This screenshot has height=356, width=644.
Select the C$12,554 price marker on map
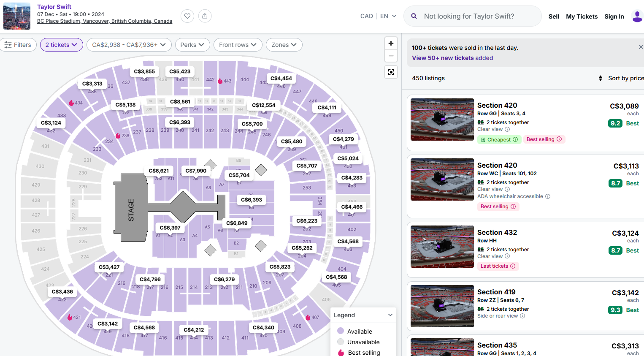pyautogui.click(x=264, y=105)
